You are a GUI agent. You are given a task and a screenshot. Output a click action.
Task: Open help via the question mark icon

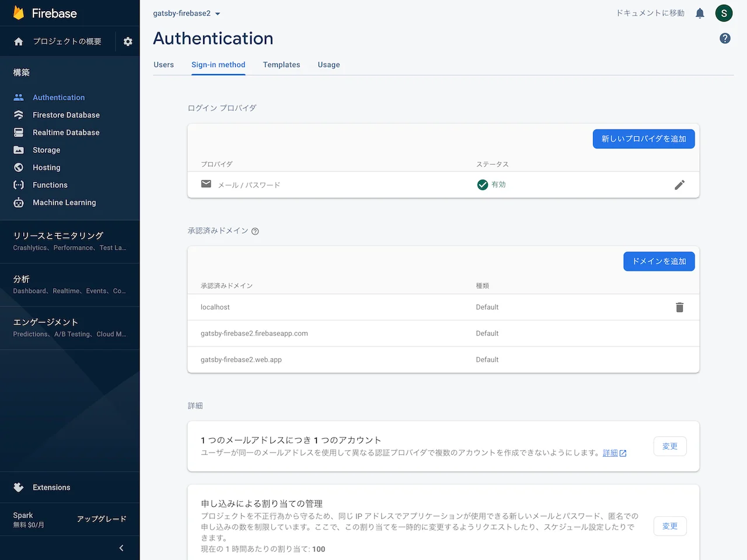pos(725,37)
